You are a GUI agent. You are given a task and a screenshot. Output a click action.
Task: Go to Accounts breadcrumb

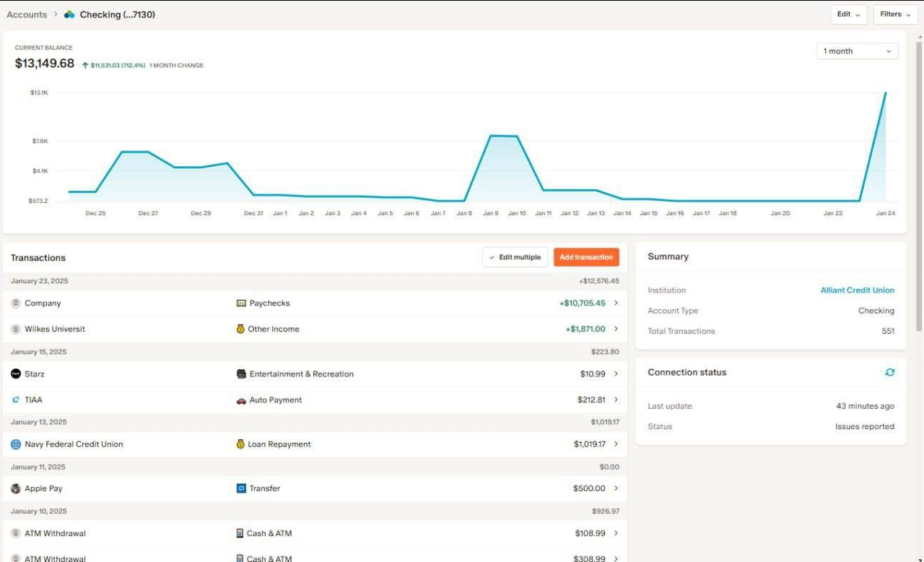pyautogui.click(x=27, y=14)
